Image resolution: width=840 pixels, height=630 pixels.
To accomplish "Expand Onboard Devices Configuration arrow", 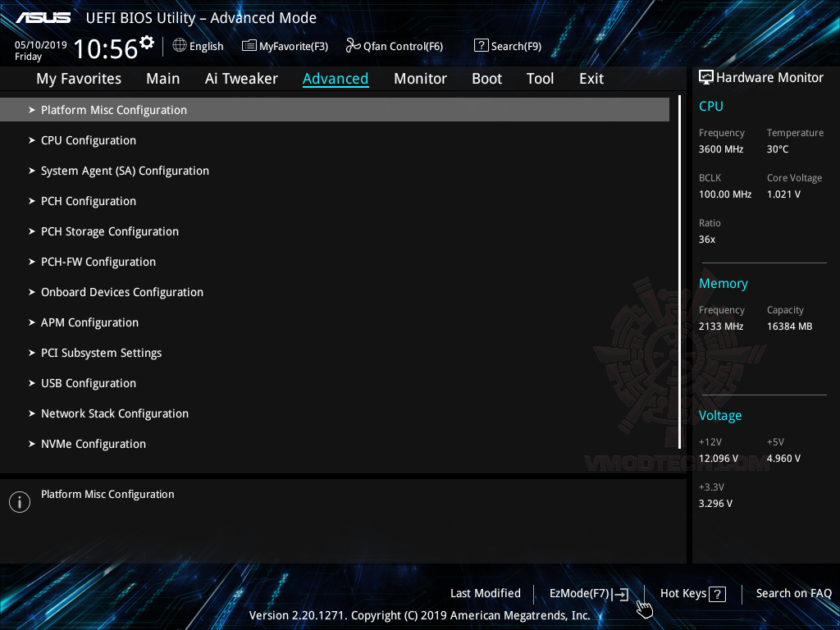I will click(32, 292).
